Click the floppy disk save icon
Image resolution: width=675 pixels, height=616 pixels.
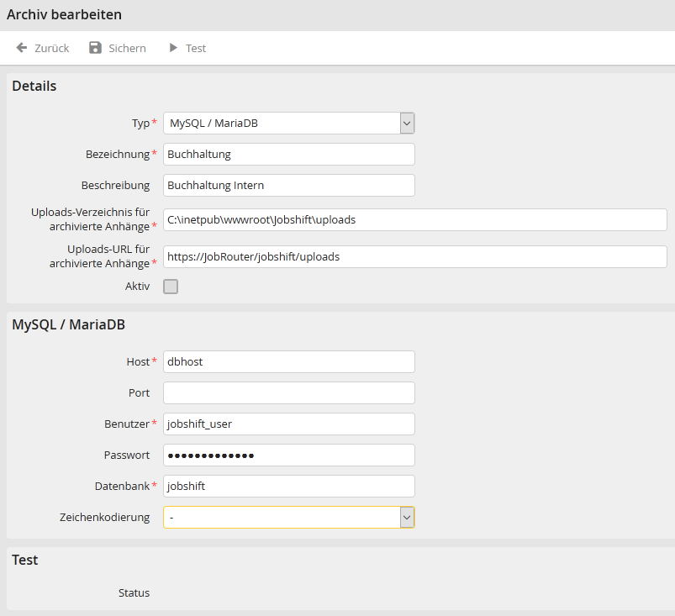96,48
